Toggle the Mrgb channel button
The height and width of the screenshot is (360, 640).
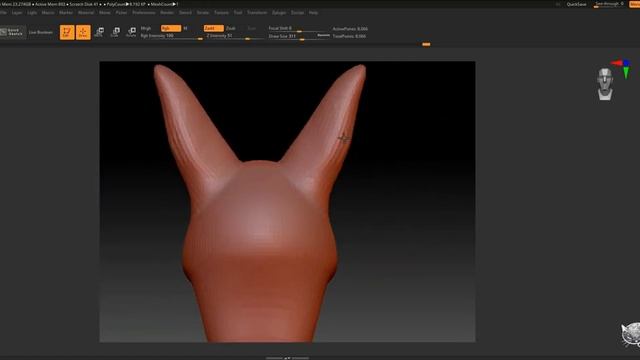tap(146, 28)
